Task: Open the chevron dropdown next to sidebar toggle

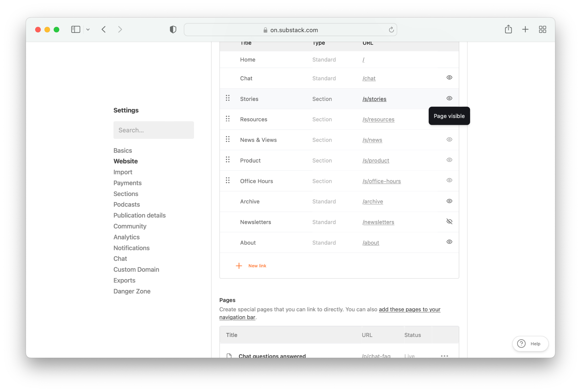Action: pyautogui.click(x=88, y=29)
